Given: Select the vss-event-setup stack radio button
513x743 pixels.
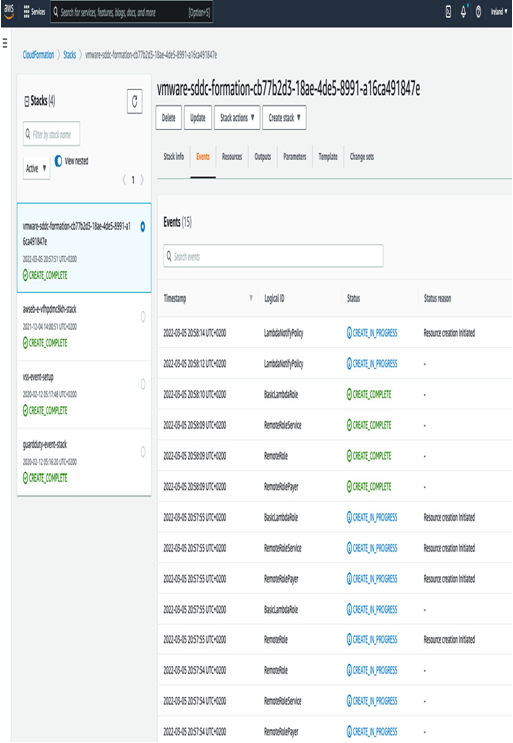Looking at the screenshot, I should point(143,384).
